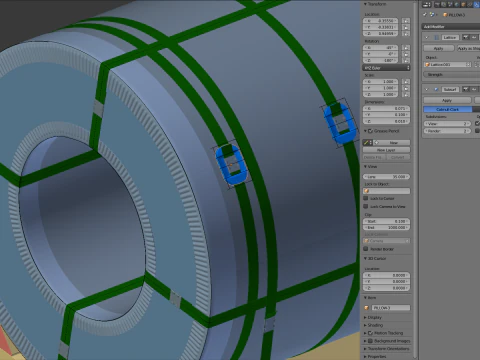The image size is (480, 360).
Task: Expand the Display panel
Action: [366, 317]
